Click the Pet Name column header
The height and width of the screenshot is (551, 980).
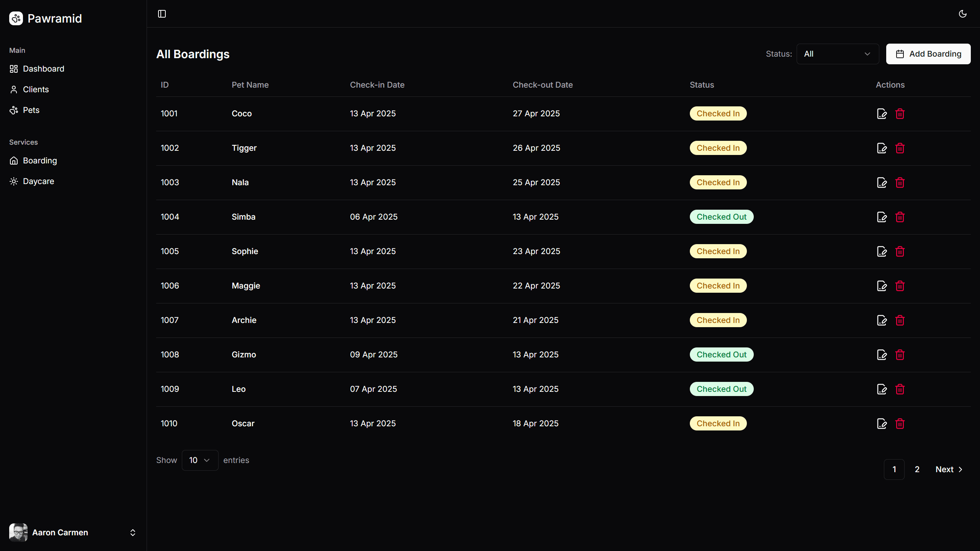[250, 85]
